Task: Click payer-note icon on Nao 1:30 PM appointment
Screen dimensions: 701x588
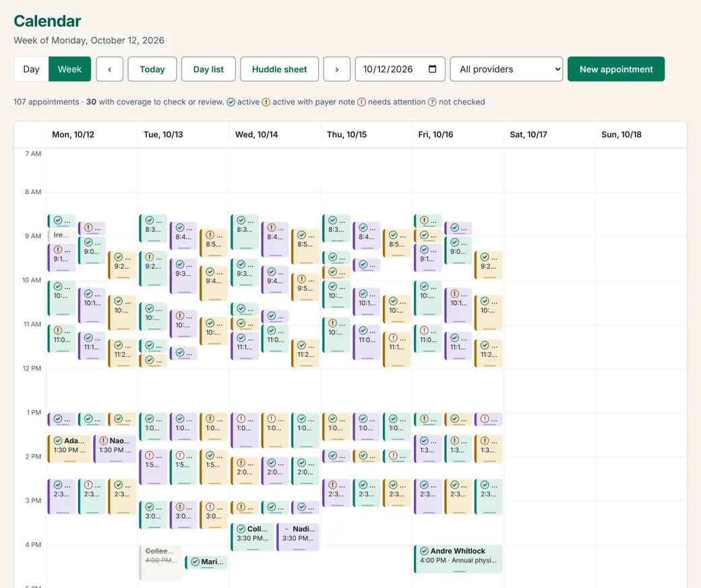Action: point(104,440)
